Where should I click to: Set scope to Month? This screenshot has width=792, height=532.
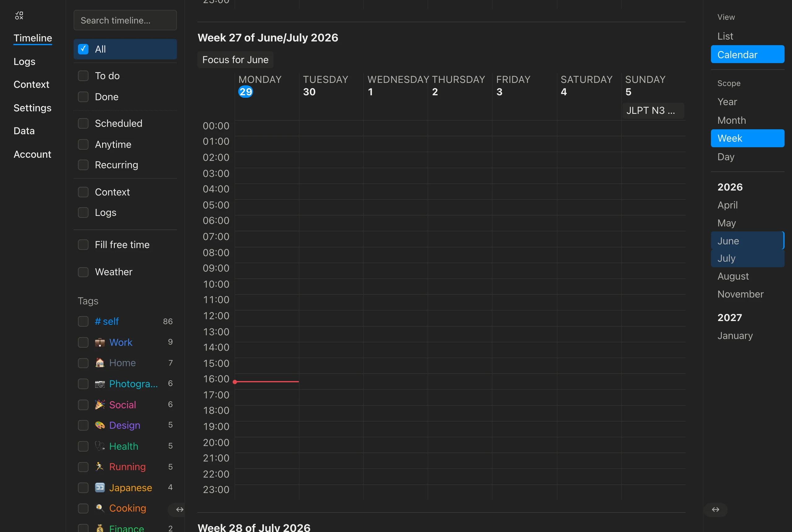[747, 120]
